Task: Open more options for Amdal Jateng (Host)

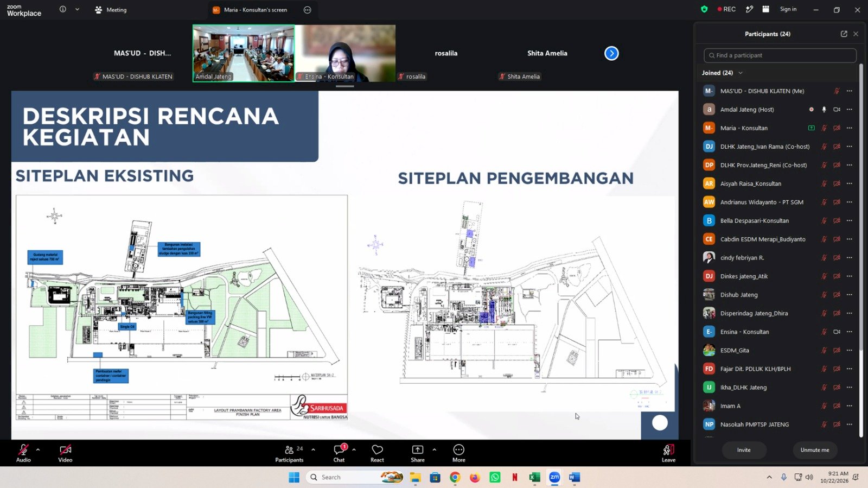Action: click(850, 110)
